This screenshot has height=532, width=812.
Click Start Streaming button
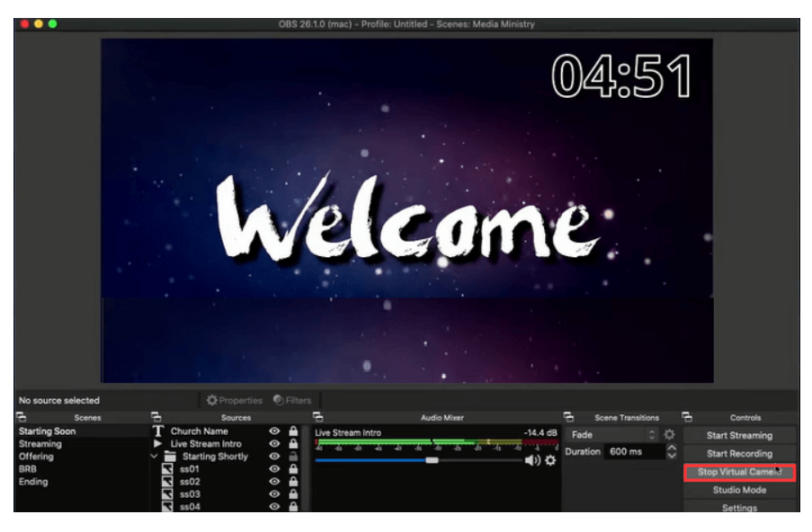point(739,435)
